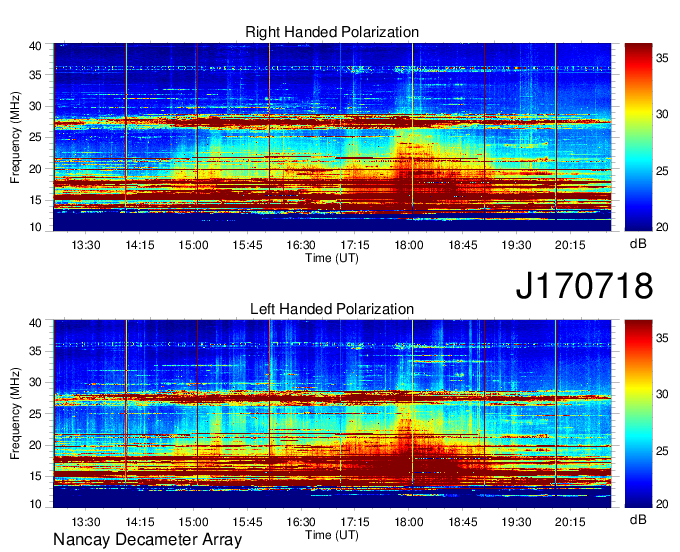Click "Time (UT)" label under Right Handed plot
This screenshot has height=552, width=680.
coord(332,258)
